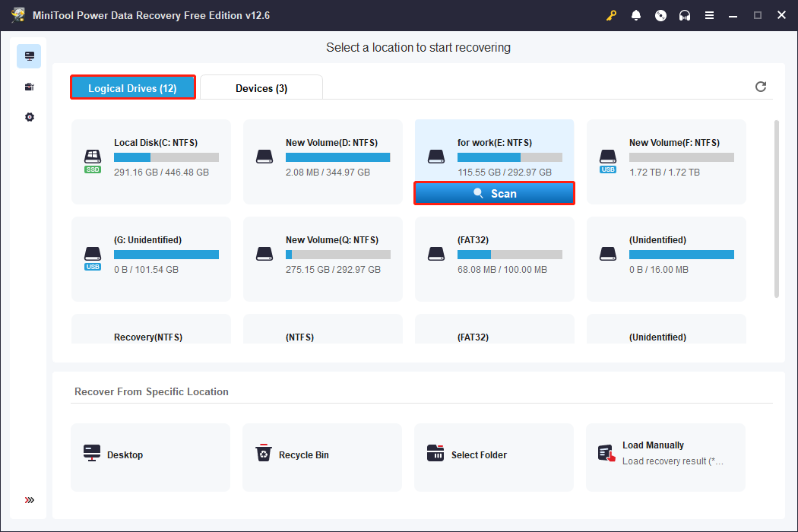This screenshot has width=798, height=532.
Task: Select the recovery monitor icon in sidebar
Action: coord(29,56)
